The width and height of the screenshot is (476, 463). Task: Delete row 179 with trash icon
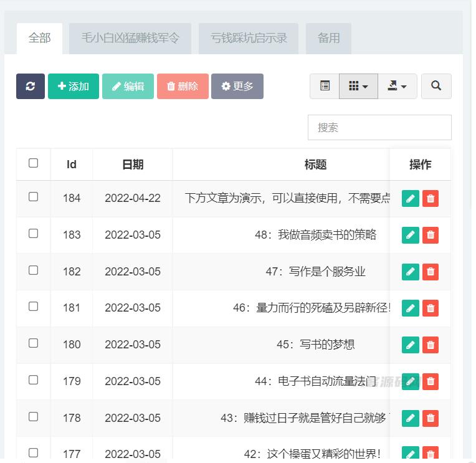coord(431,381)
